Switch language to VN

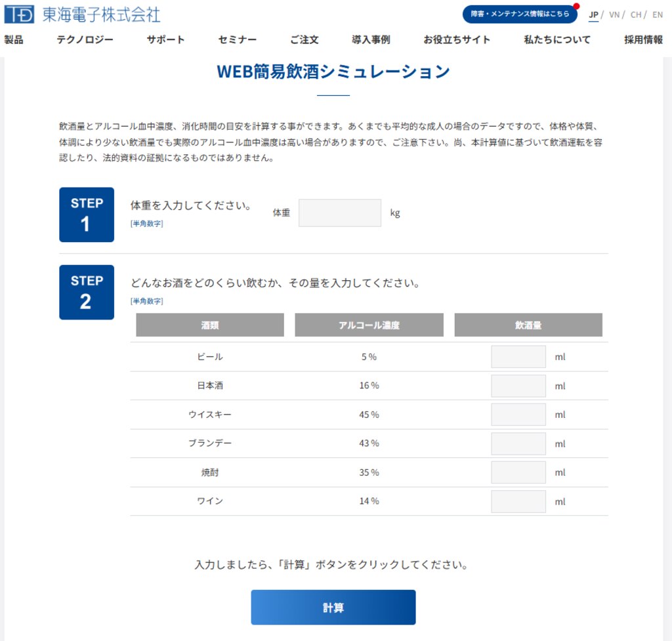click(x=614, y=14)
